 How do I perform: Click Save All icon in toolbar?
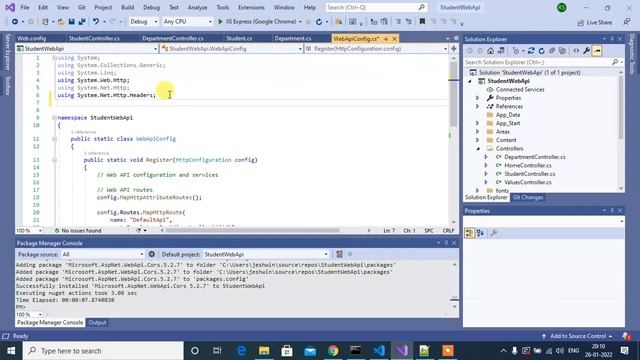pyautogui.click(x=82, y=22)
